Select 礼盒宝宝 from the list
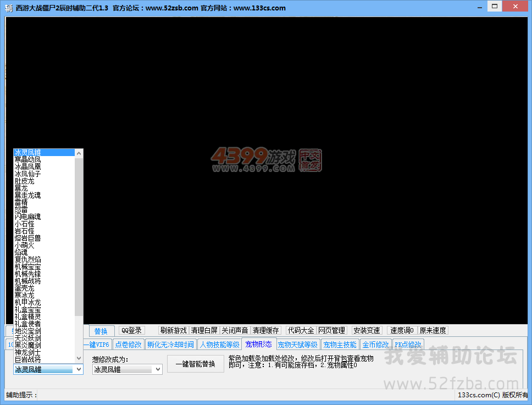Image resolution: width=532 pixels, height=405 pixels. [44, 309]
